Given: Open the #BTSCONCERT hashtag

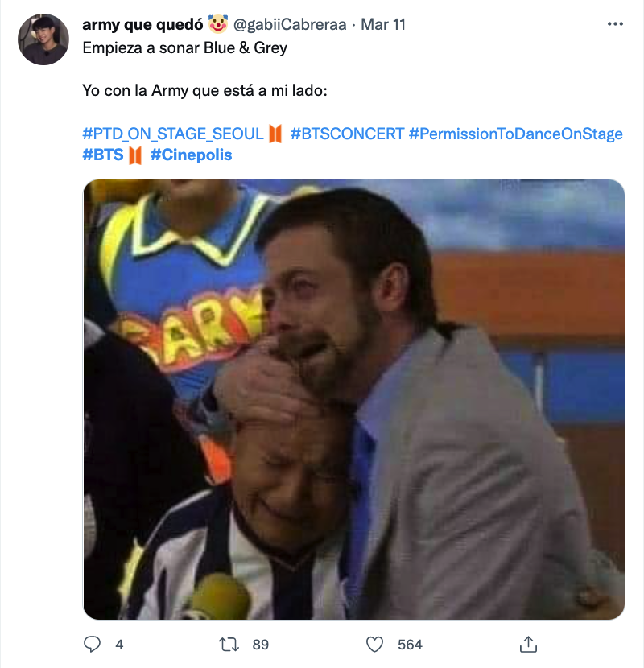Looking at the screenshot, I should tap(347, 134).
